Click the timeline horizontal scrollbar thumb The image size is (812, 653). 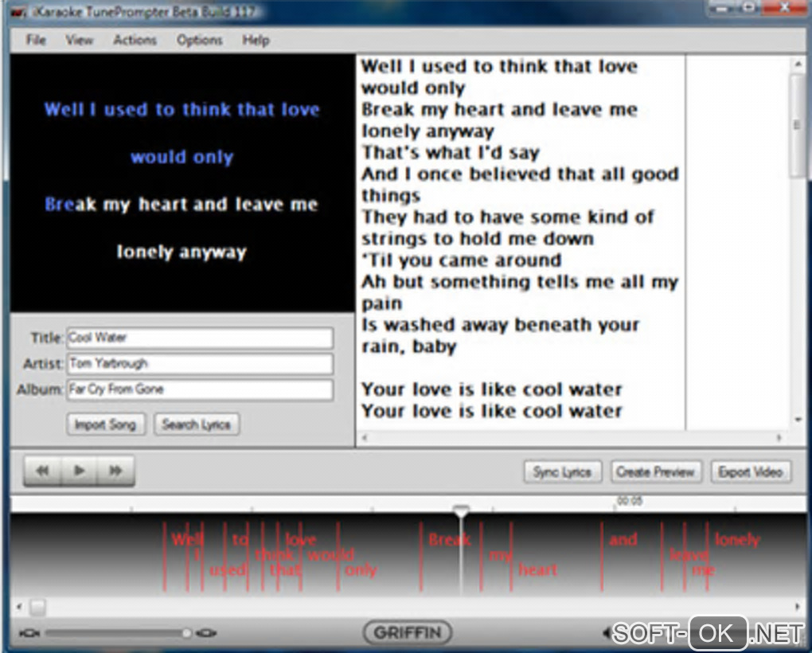[x=37, y=606]
